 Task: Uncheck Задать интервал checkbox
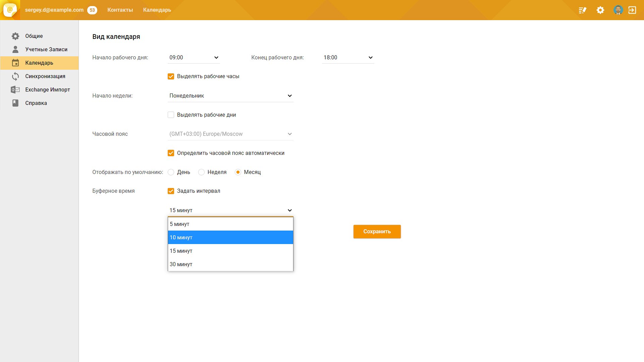(171, 191)
